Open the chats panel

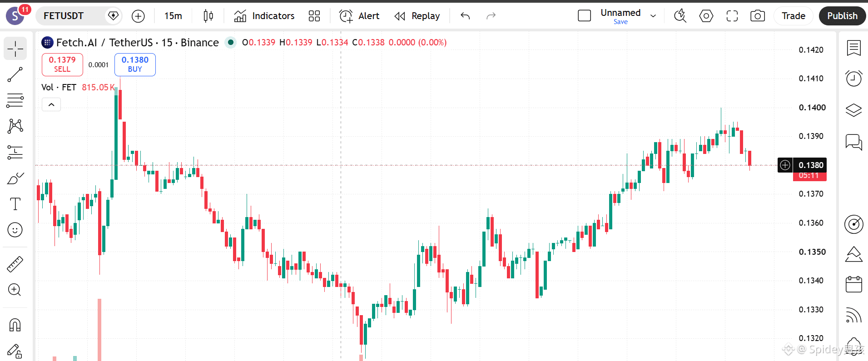tap(853, 142)
